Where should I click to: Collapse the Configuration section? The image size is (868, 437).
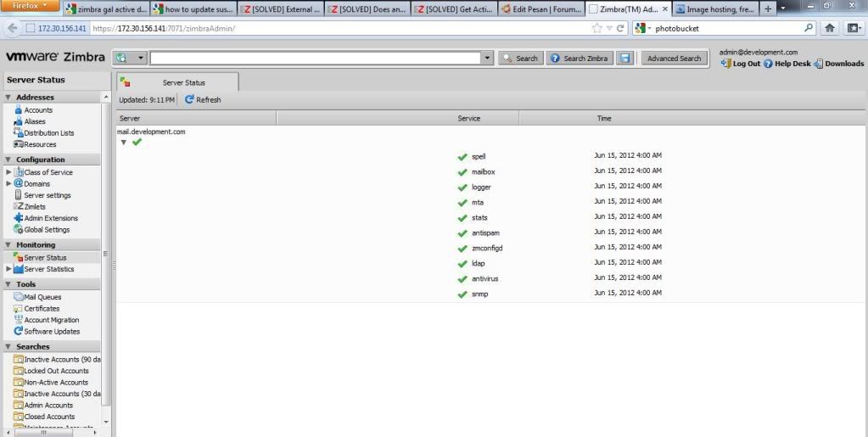[8, 160]
